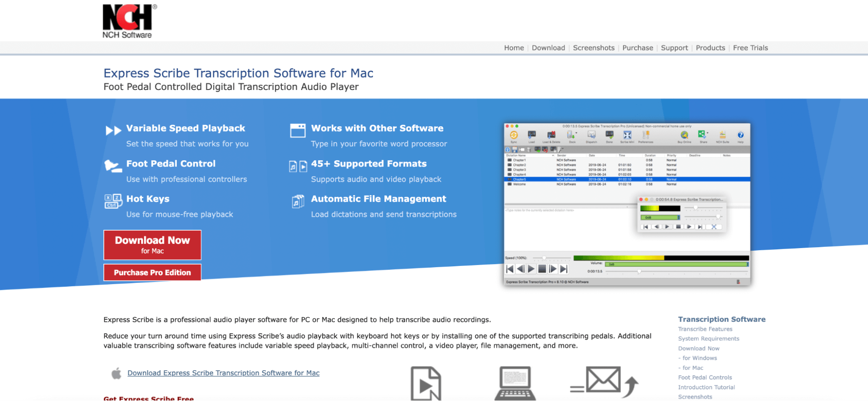Open the Transcribe Features sidebar link
Screen dimensions: 868x401
705,329
